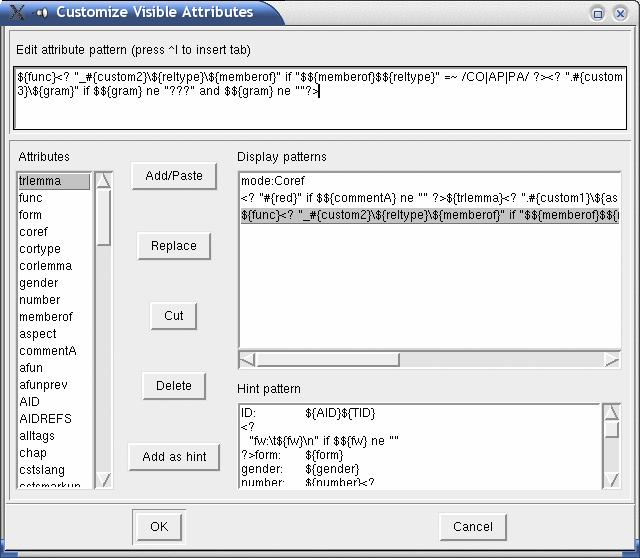Screen dimensions: 640x558
Task: Click the Hint pattern scroll down arrow
Action: pos(611,480)
